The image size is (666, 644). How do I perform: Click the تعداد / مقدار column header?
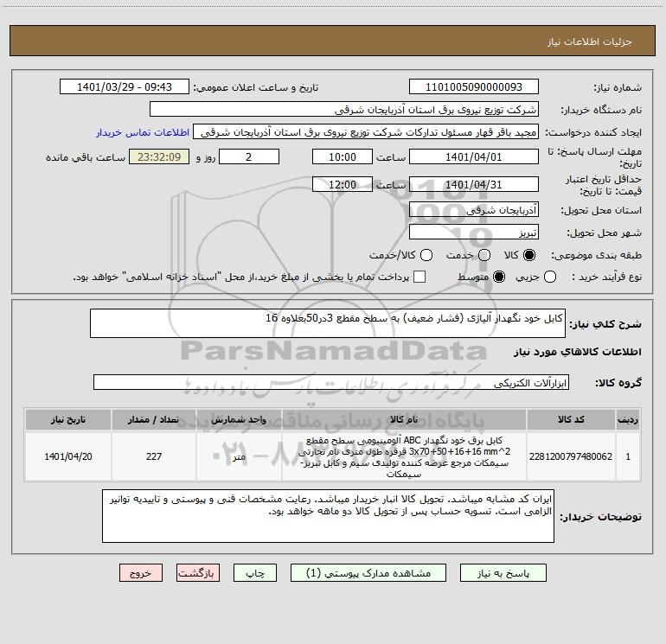coord(154,419)
